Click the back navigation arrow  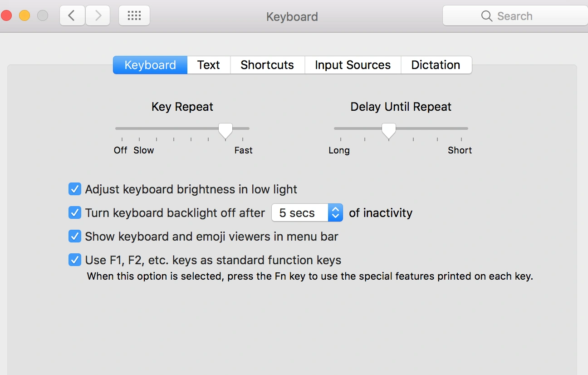(72, 16)
